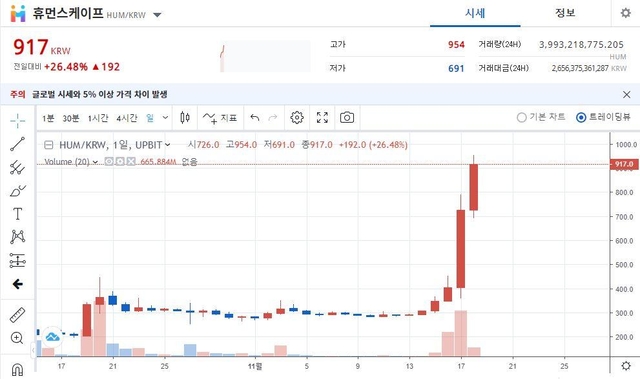Image resolution: width=640 pixels, height=379 pixels.
Task: Undo the last chart action
Action: (255, 118)
